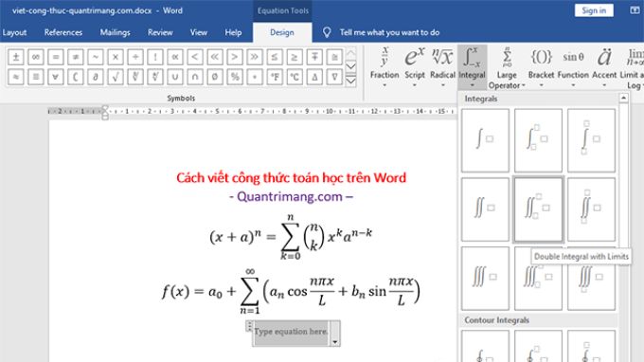Insert double integral without limits
The image size is (644, 362).
click(485, 209)
